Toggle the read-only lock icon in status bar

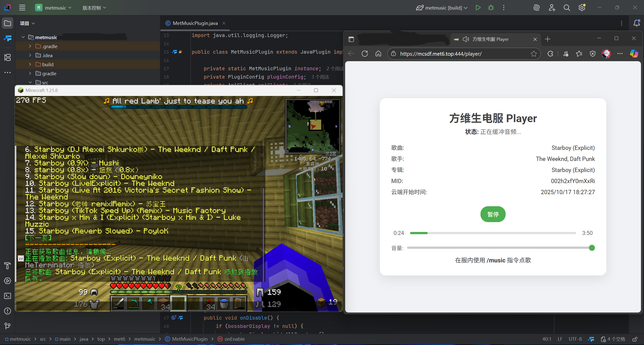pos(635,339)
